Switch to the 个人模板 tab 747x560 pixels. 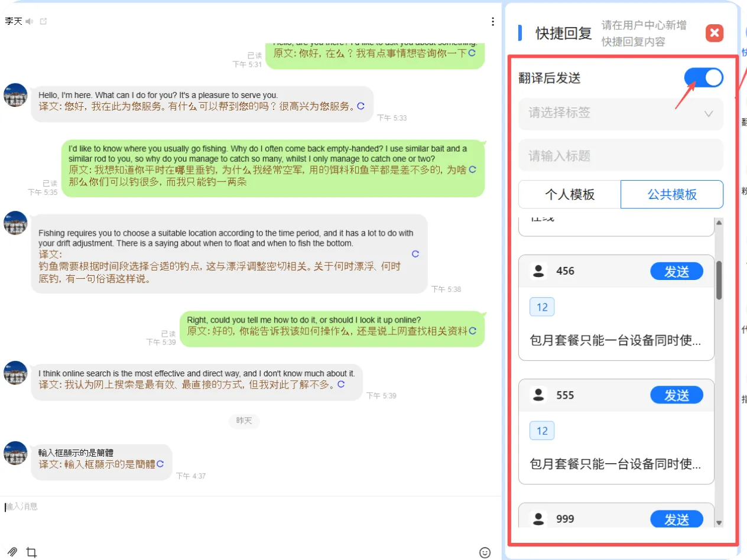click(570, 194)
